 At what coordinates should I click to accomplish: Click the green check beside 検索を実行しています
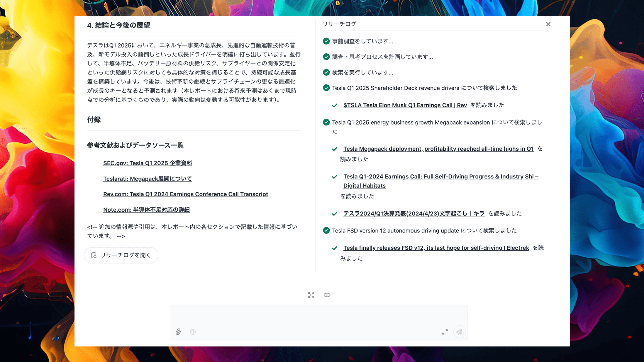(x=326, y=72)
